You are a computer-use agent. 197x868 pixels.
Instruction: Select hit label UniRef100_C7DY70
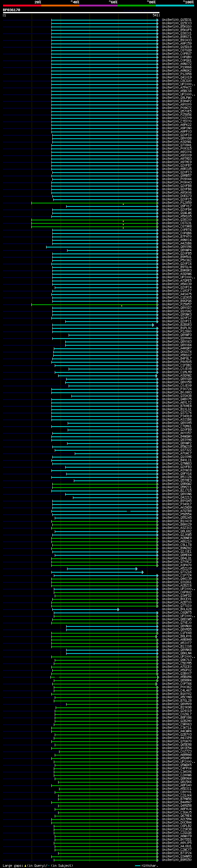pos(176,121)
